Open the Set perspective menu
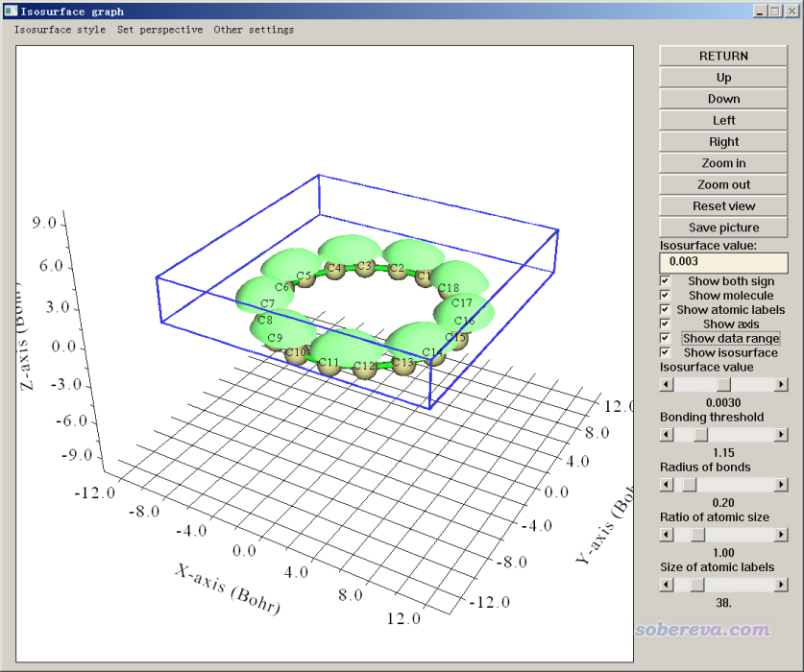 159,30
